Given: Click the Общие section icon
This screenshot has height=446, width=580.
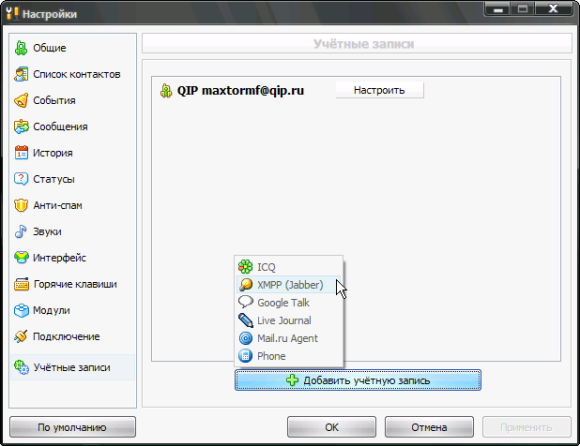Looking at the screenshot, I should [21, 48].
